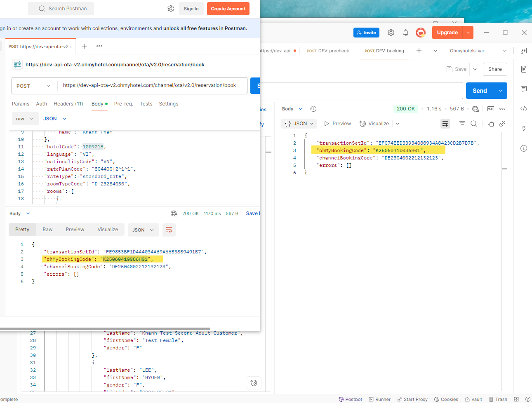Switch response view to Raw
The image size is (532, 403).
point(47,230)
